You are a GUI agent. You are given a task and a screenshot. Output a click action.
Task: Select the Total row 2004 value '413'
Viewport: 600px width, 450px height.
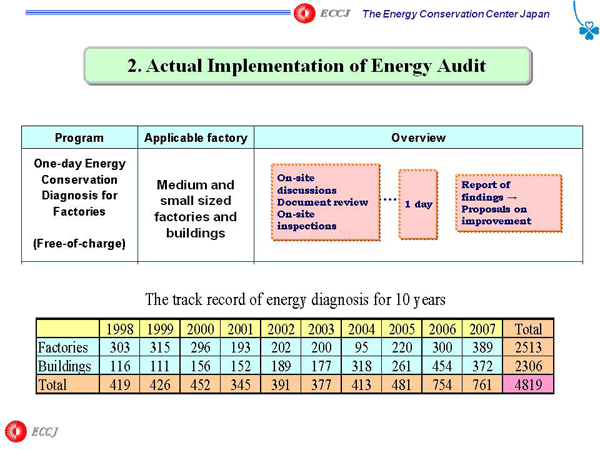[362, 384]
